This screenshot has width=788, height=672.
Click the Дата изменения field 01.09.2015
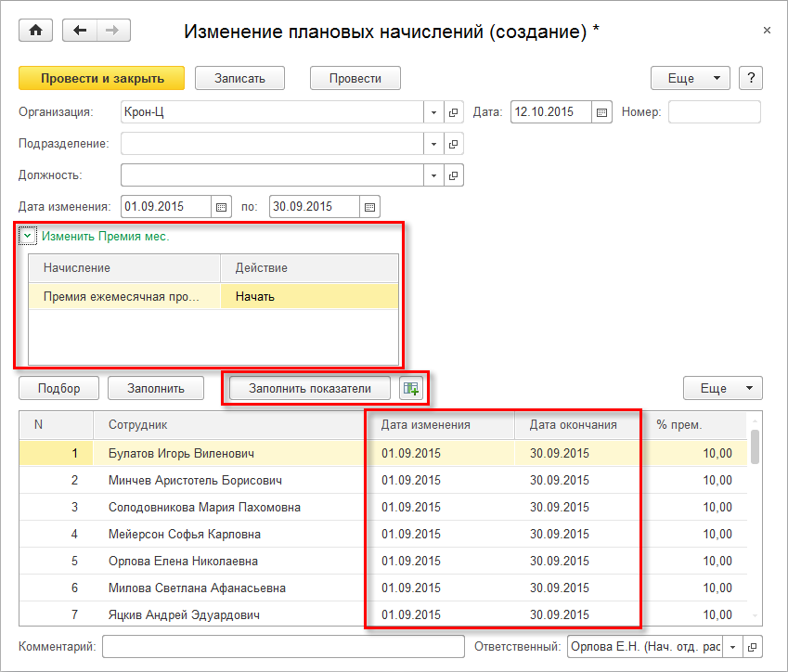pos(166,207)
